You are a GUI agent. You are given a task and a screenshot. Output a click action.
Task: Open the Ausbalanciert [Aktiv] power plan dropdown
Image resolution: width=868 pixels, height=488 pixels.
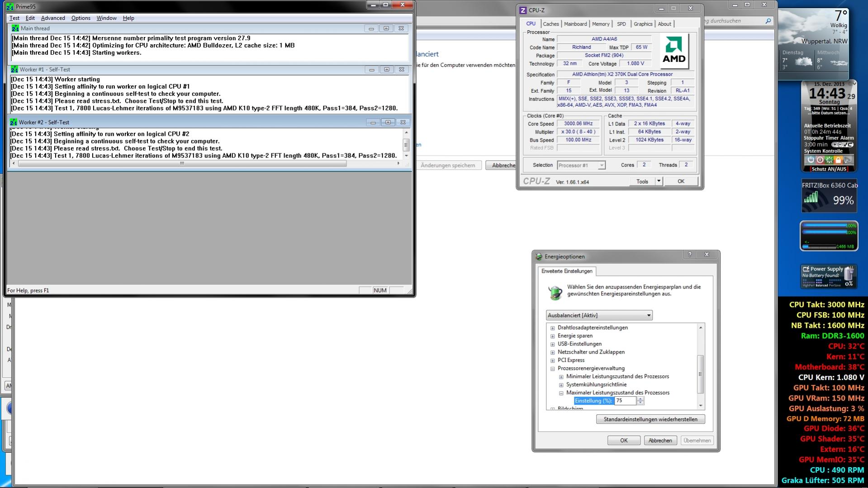point(599,315)
